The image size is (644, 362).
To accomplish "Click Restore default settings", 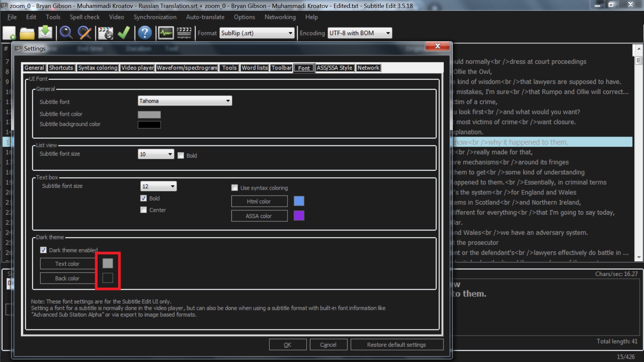I will 397,344.
